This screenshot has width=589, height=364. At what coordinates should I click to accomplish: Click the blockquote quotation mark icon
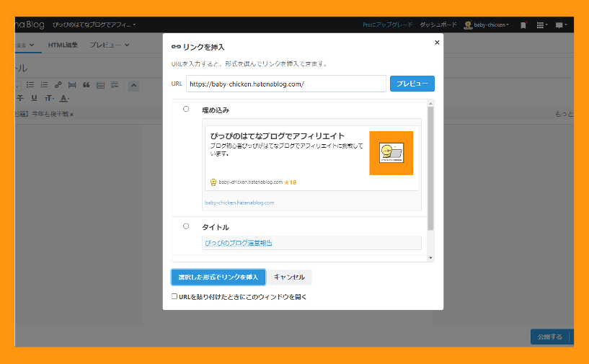pos(87,85)
